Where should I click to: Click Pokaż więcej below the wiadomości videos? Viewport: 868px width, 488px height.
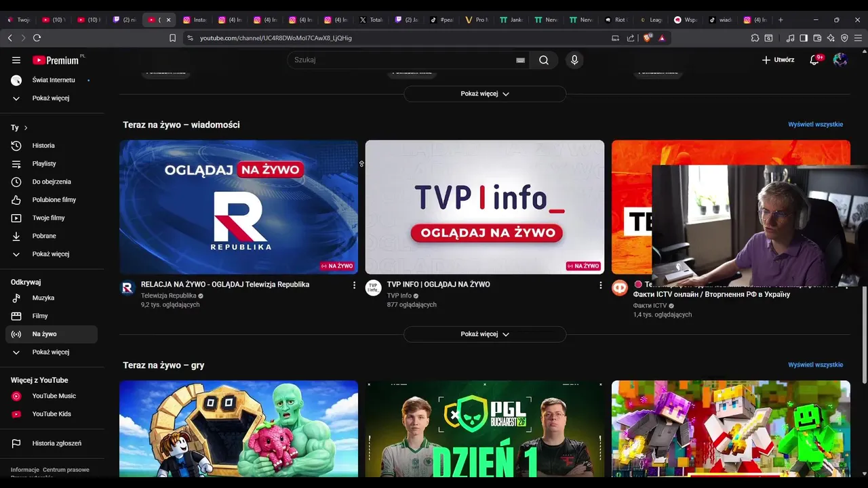[485, 334]
